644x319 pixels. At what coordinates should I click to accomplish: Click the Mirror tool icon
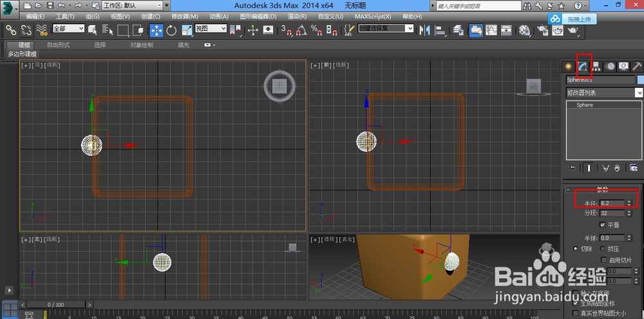(424, 30)
